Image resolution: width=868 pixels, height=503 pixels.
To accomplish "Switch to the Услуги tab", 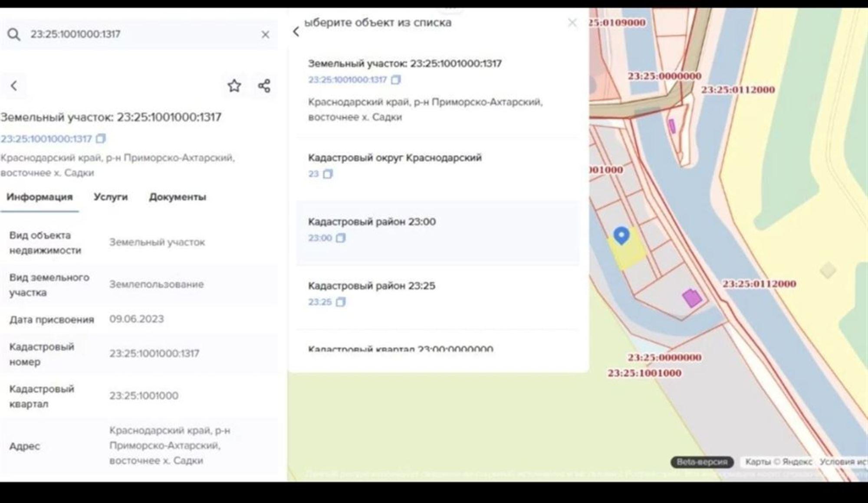I will 111,197.
